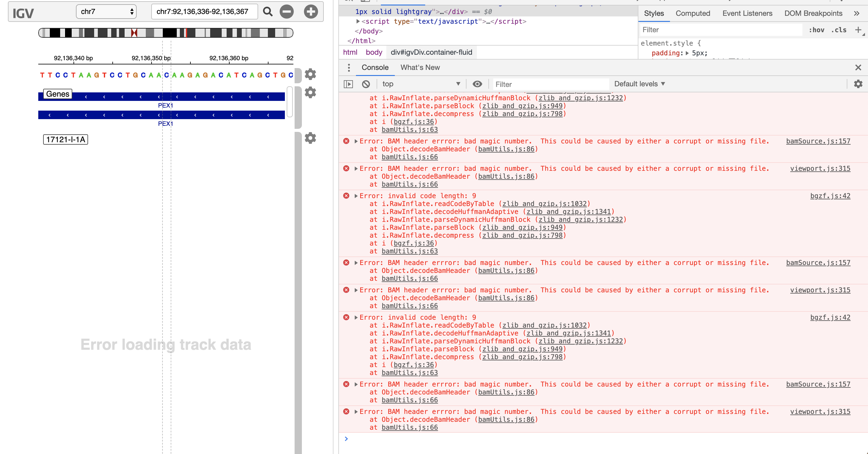Follow the bamSource.js:157 source link
The height and width of the screenshot is (454, 868).
(x=818, y=141)
